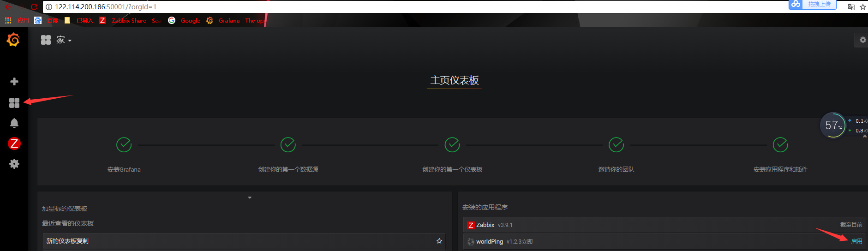This screenshot has height=251, width=868.
Task: Go back with the browser back arrow
Action: (8, 7)
